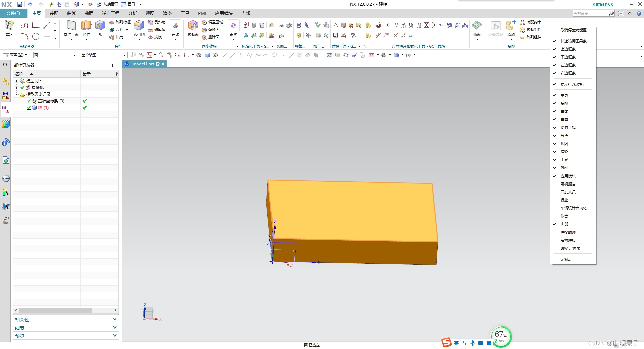This screenshot has width=644, height=349.
Task: Open the 面 selection filter dropdown
Action: [55, 55]
